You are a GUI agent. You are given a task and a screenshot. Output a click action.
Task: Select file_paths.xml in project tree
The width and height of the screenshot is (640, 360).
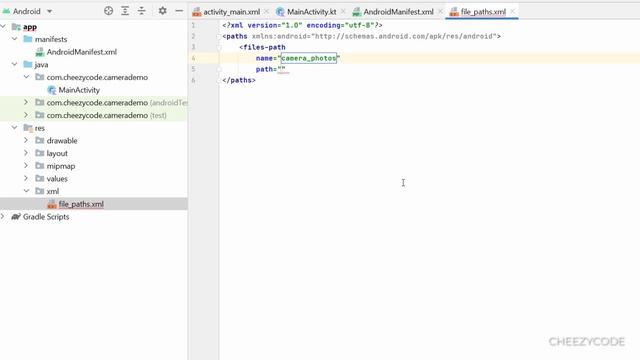click(81, 204)
